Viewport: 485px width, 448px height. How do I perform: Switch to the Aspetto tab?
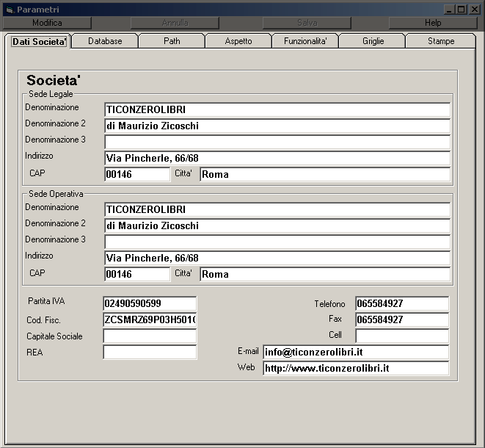[x=238, y=41]
